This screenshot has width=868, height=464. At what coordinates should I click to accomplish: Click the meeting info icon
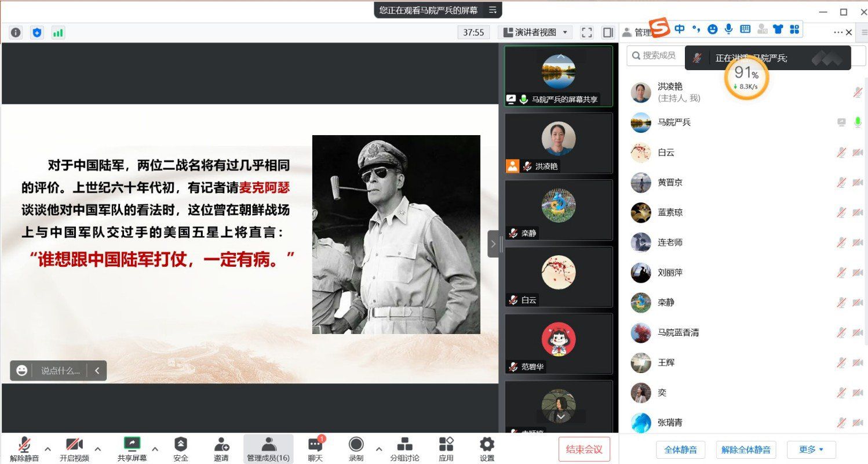click(x=16, y=32)
